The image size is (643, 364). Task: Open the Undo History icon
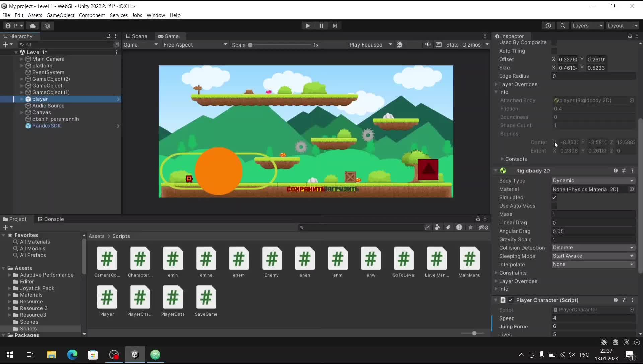(548, 26)
